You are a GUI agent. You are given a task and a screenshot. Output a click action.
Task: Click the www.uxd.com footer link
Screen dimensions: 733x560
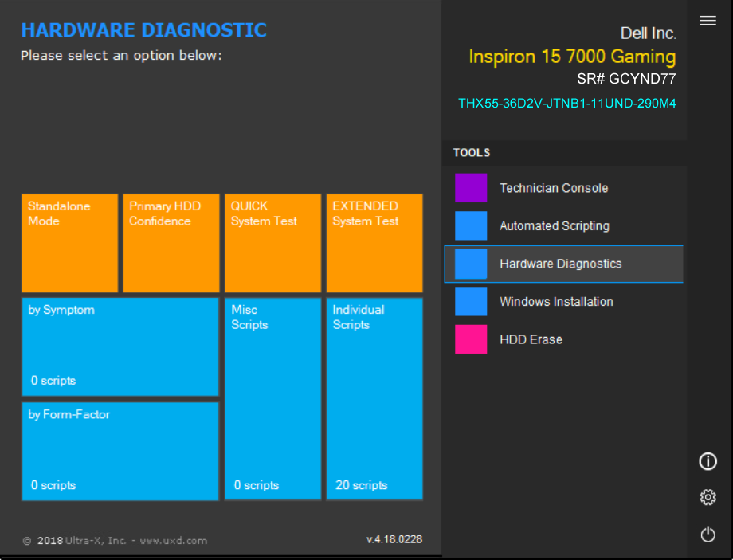pyautogui.click(x=174, y=541)
